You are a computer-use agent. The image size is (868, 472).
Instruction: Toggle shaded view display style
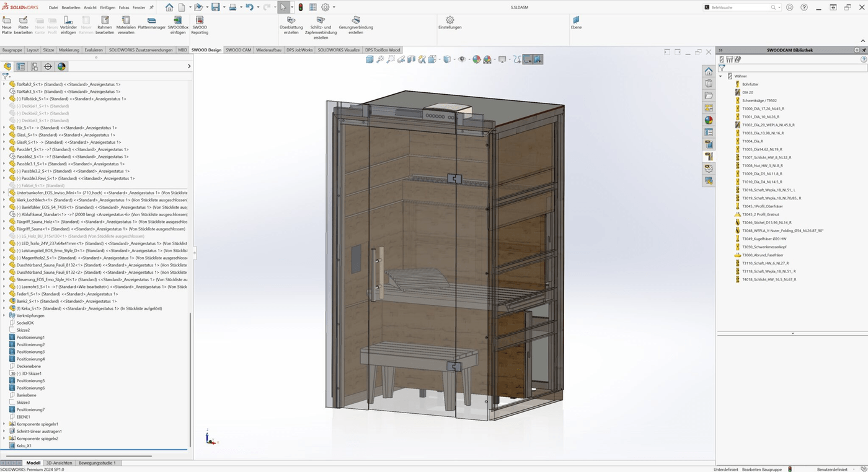pyautogui.click(x=448, y=59)
